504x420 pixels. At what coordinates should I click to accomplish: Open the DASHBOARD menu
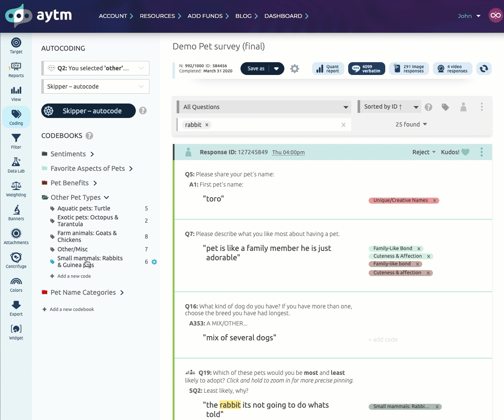pyautogui.click(x=286, y=16)
